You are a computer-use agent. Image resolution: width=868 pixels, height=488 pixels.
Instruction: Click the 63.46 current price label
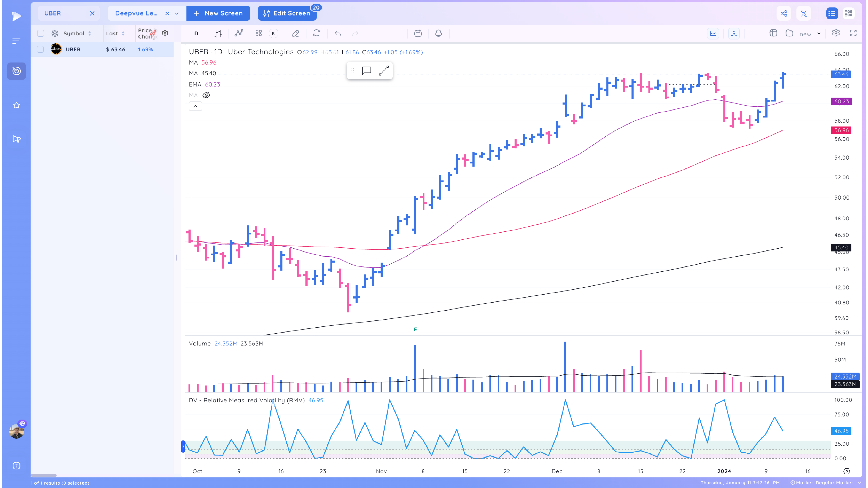tap(841, 74)
